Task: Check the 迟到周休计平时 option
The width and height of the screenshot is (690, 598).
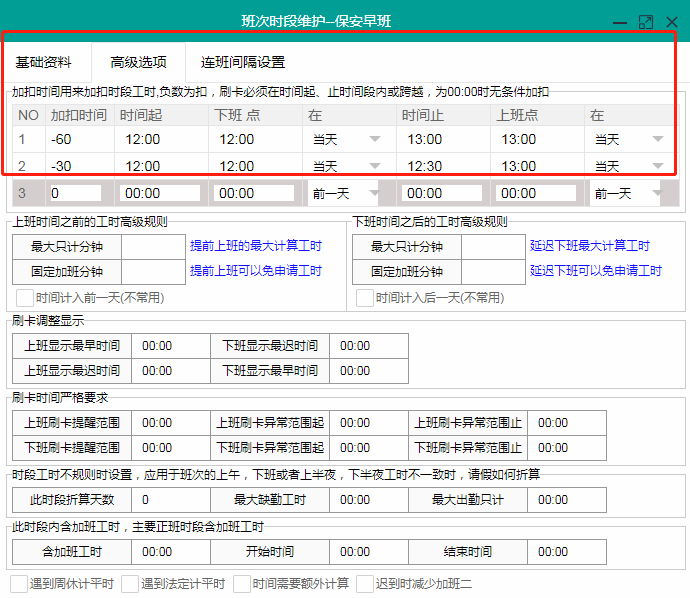Action: click(19, 583)
